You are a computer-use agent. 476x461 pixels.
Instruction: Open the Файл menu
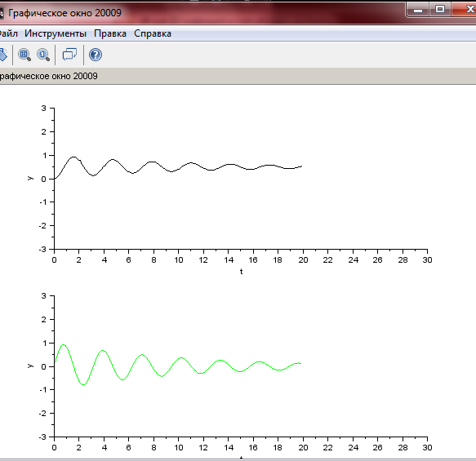8,33
